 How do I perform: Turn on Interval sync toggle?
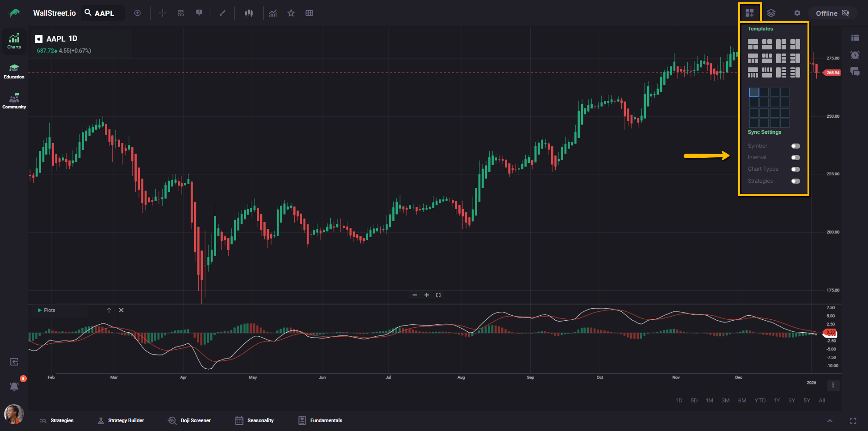click(x=795, y=157)
